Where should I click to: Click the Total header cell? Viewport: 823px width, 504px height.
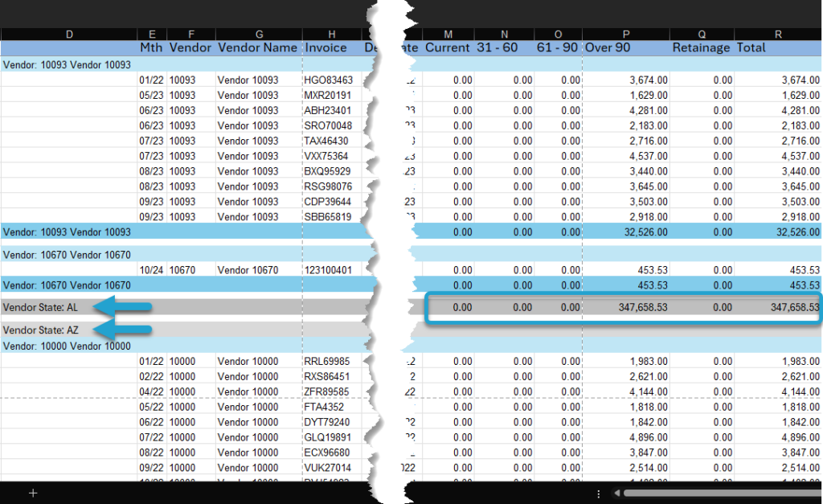click(x=778, y=47)
